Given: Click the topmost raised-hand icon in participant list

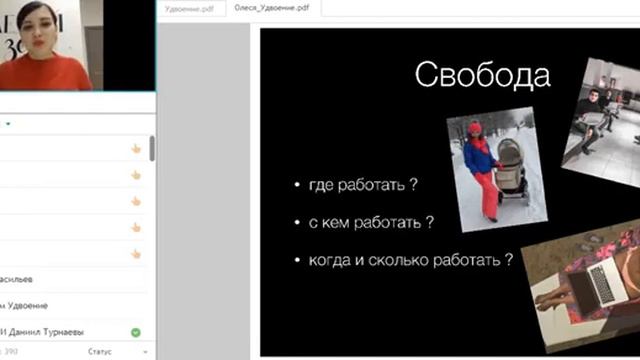Looking at the screenshot, I should (136, 149).
